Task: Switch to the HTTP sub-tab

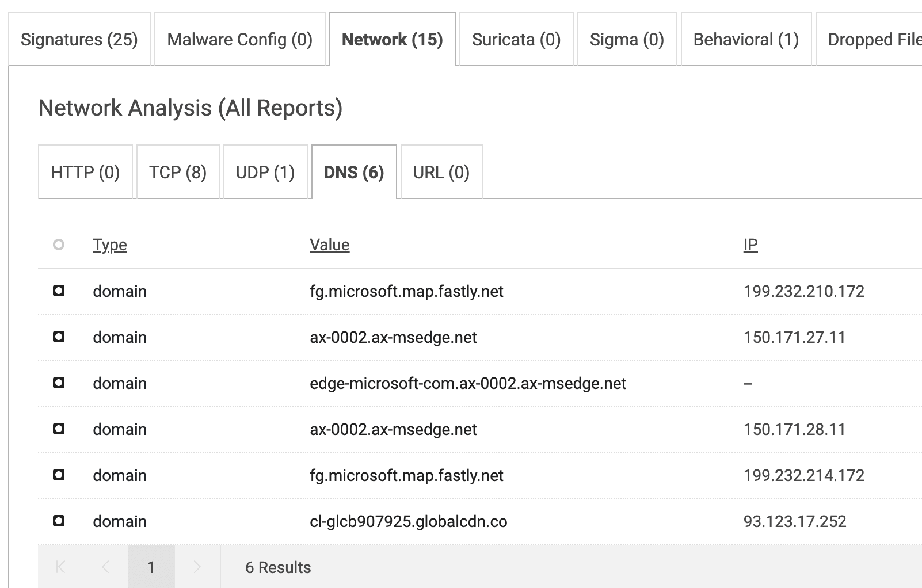Action: 85,171
